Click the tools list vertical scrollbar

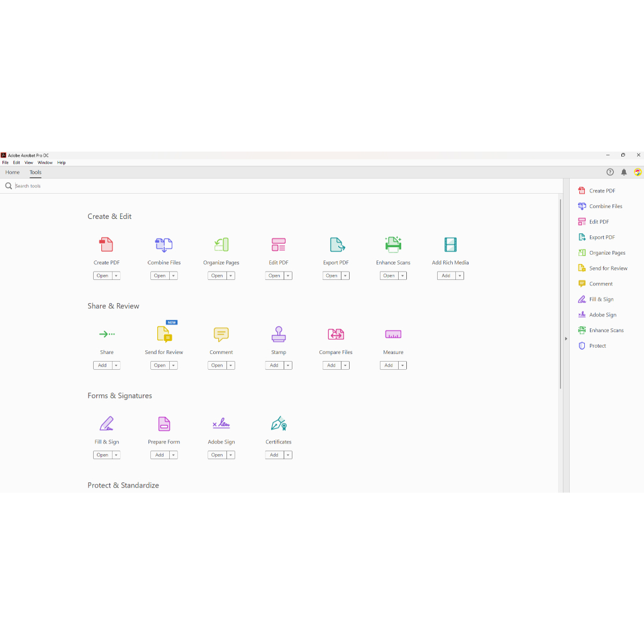pyautogui.click(x=560, y=294)
